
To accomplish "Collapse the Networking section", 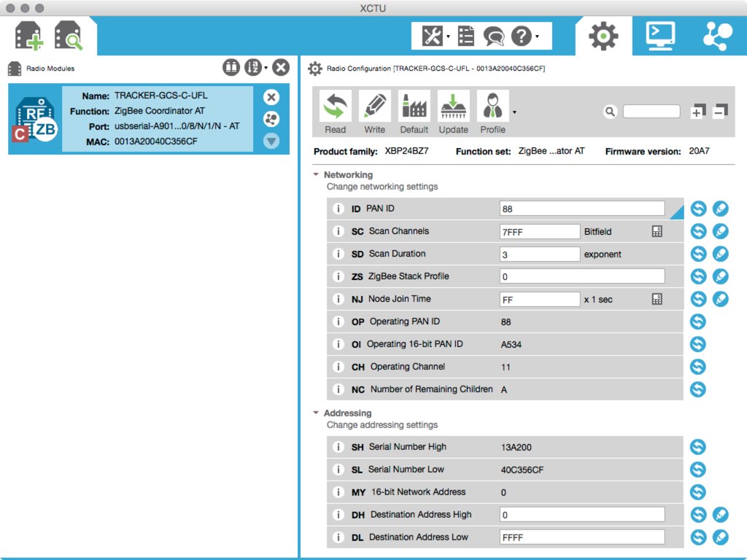I will [x=316, y=175].
